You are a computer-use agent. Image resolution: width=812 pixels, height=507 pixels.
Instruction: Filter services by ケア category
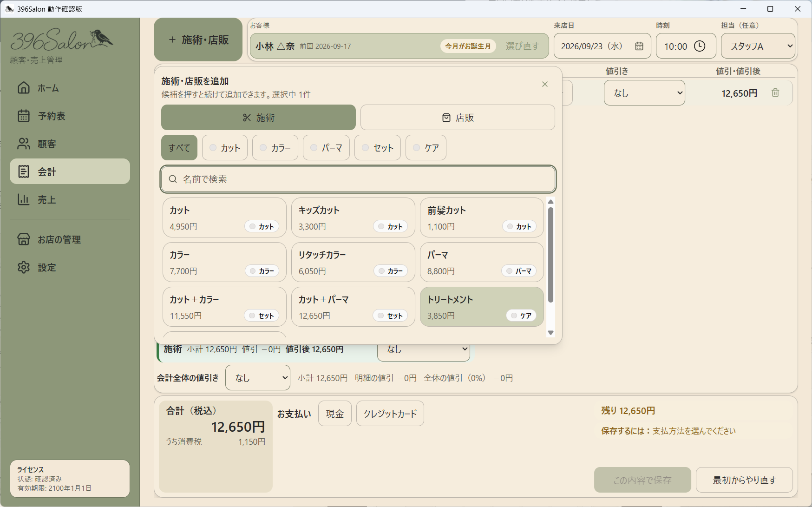click(426, 148)
